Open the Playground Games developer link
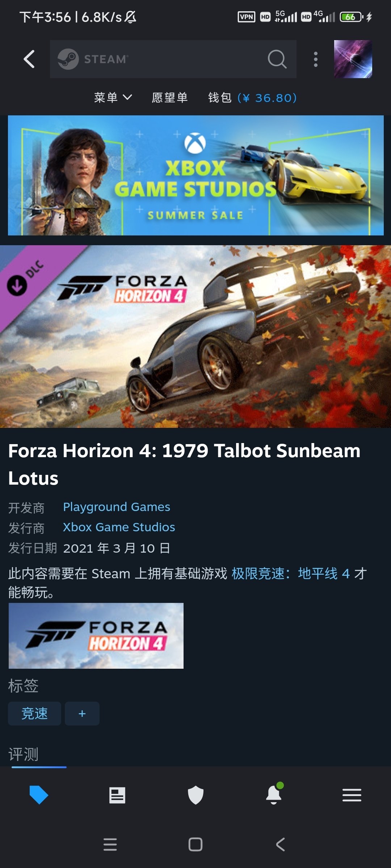Screen dimensions: 391x868 click(117, 507)
